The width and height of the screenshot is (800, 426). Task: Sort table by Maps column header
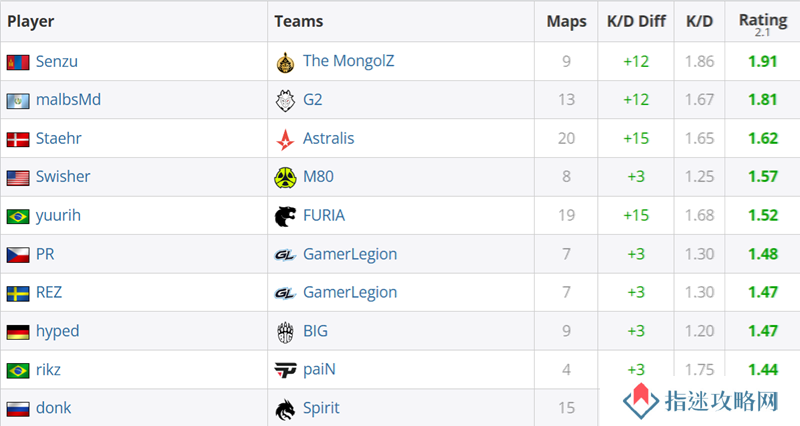[x=566, y=21]
